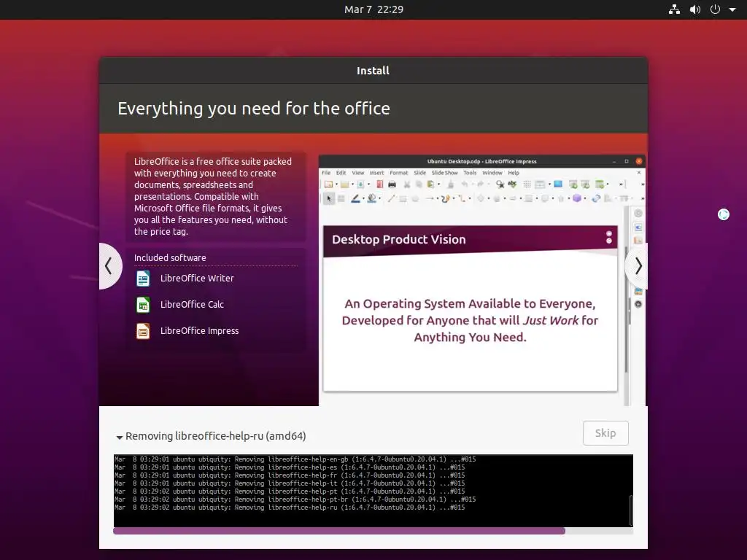
Task: Go to previous slide with left arrow
Action: coord(109,265)
